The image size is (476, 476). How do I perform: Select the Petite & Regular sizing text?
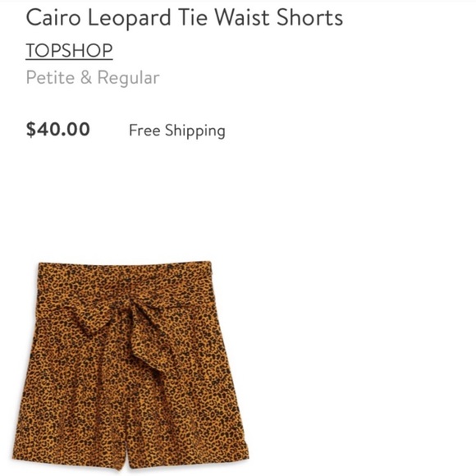[x=93, y=78]
